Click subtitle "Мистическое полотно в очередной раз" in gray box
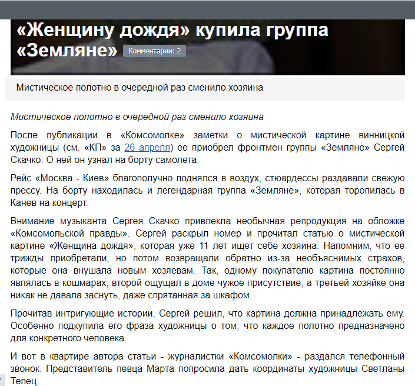415x386 pixels. click(101, 88)
